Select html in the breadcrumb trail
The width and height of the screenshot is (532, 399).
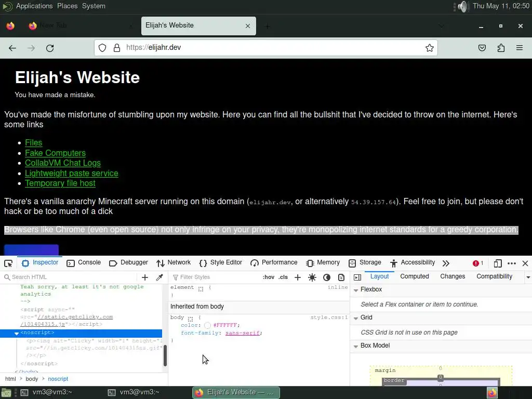pyautogui.click(x=10, y=379)
